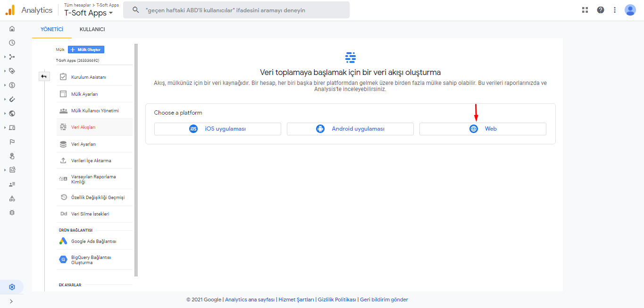The height and width of the screenshot is (308, 644).
Task: Click the Tüm hesaplar breadcrumb text
Action: click(x=77, y=5)
